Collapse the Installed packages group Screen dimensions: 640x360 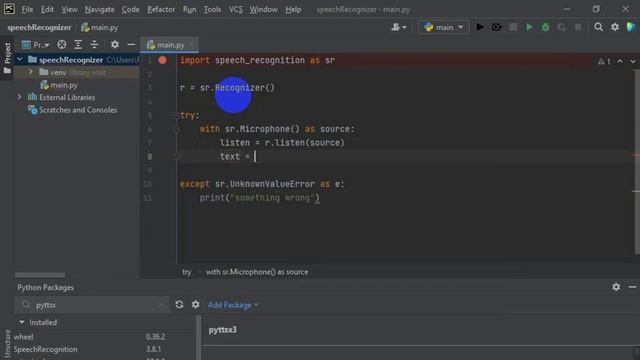click(22, 322)
